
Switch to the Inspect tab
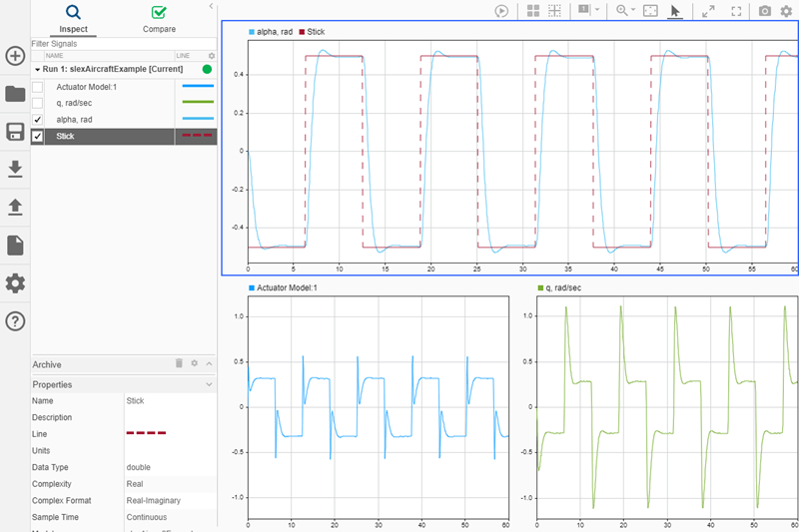click(73, 19)
